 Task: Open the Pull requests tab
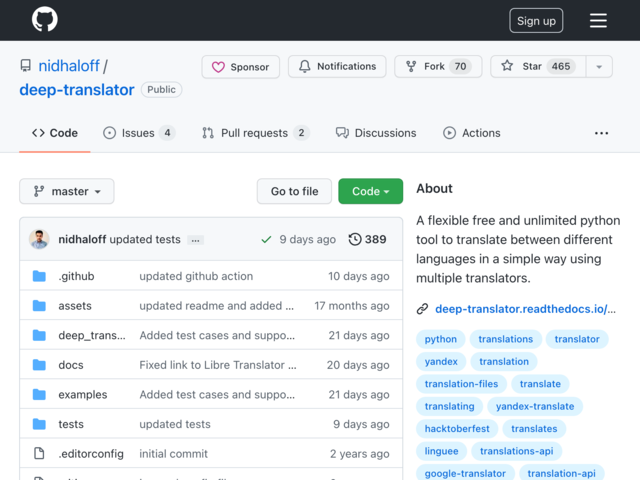[256, 133]
